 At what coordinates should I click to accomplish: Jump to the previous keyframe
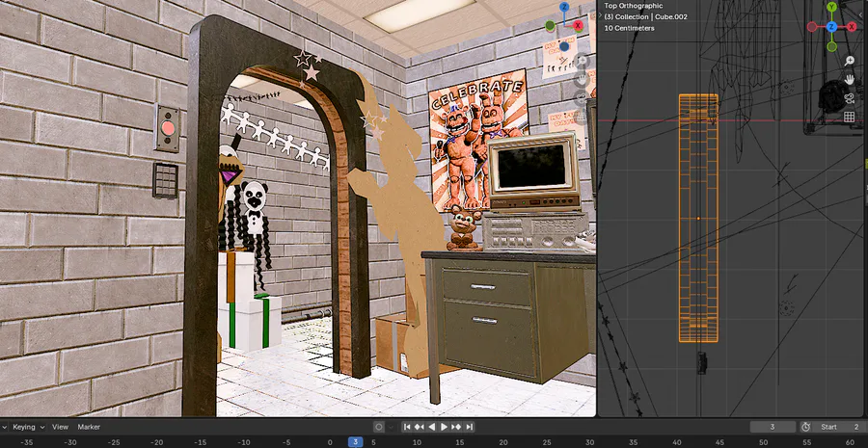(x=420, y=427)
